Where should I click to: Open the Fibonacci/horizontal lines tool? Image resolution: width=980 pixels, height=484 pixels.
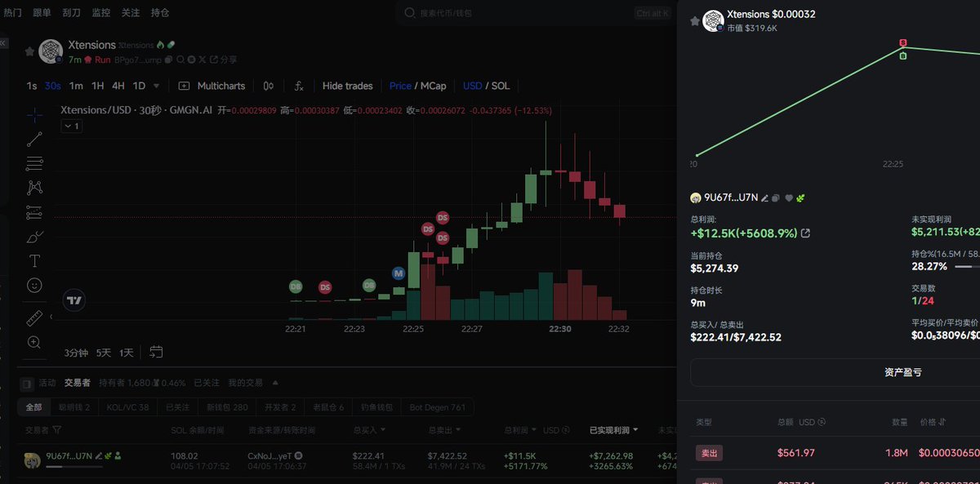(x=34, y=163)
